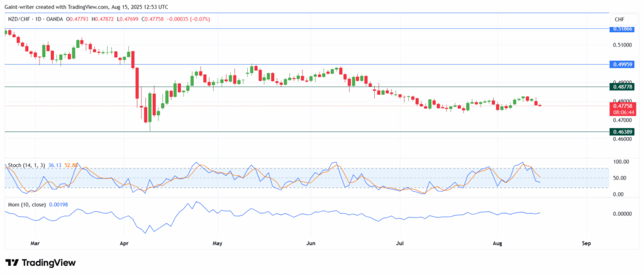Click the 0.51000 price axis label
The width and height of the screenshot is (644, 276).
point(622,45)
